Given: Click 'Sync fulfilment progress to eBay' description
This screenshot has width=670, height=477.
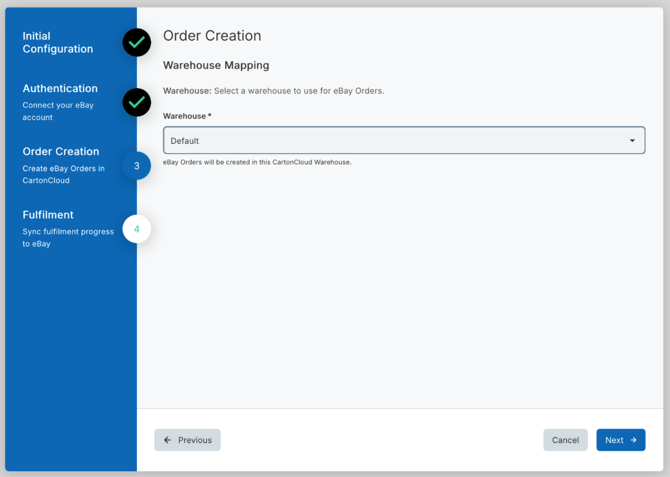Looking at the screenshot, I should [68, 238].
